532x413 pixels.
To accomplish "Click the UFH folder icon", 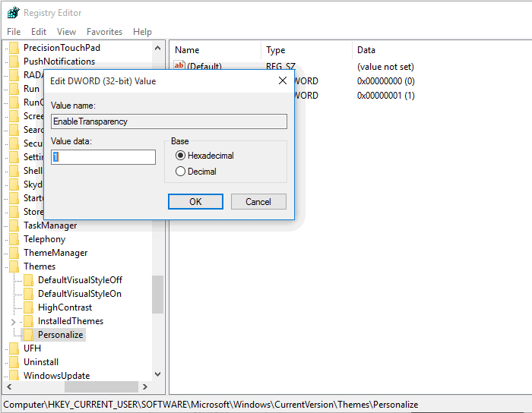I will [x=14, y=348].
